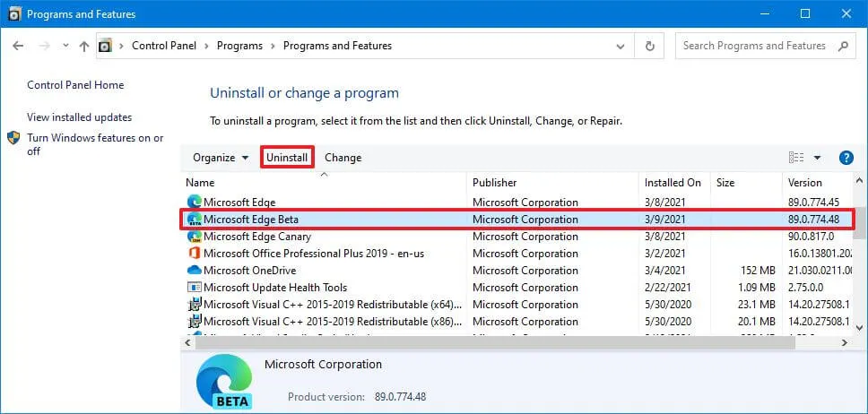Click the Search Programs and Features box
Screen dimensions: 868x414
tap(753, 46)
